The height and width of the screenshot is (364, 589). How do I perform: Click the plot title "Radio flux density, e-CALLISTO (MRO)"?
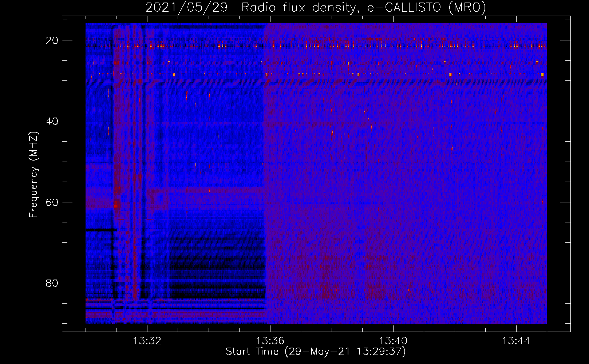[364, 7]
